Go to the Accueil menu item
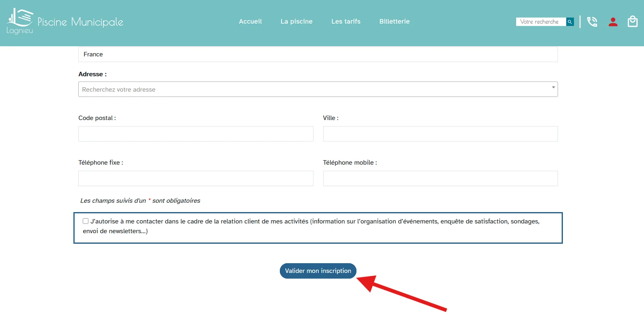Image resolution: width=644 pixels, height=322 pixels. coord(250,21)
